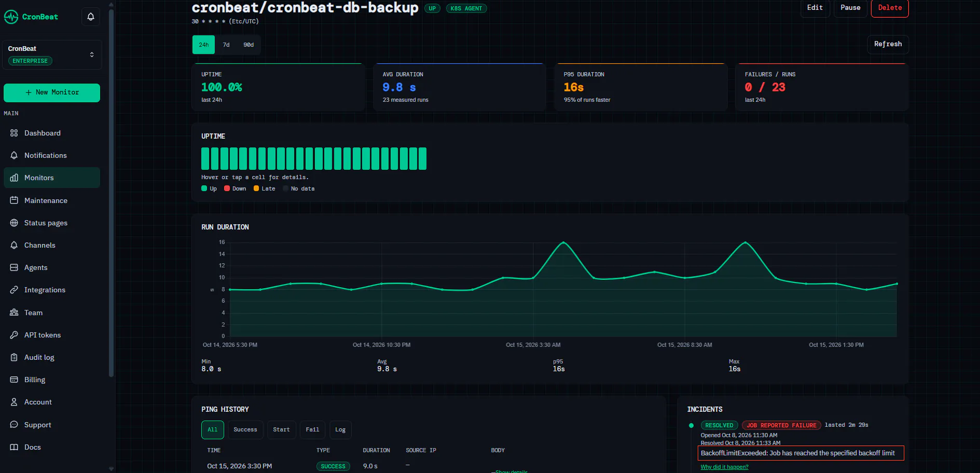Click the API tokens key icon
This screenshot has height=473, width=980.
[x=14, y=335]
